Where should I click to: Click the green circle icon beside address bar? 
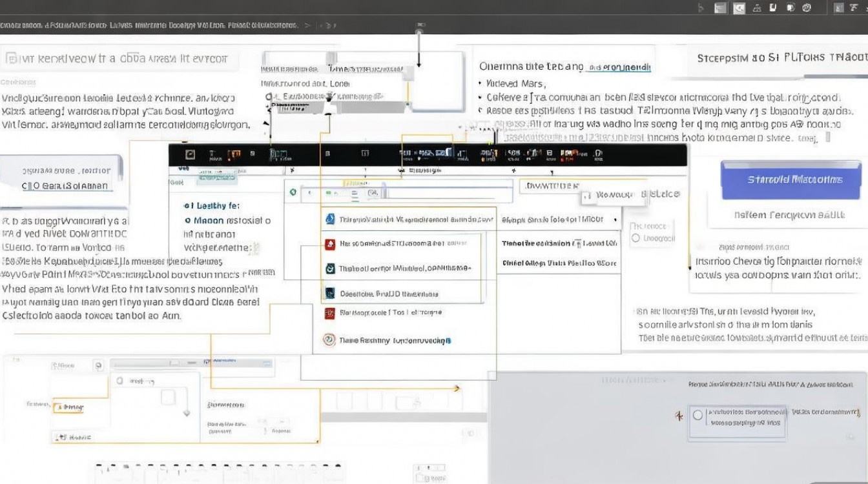[293, 192]
